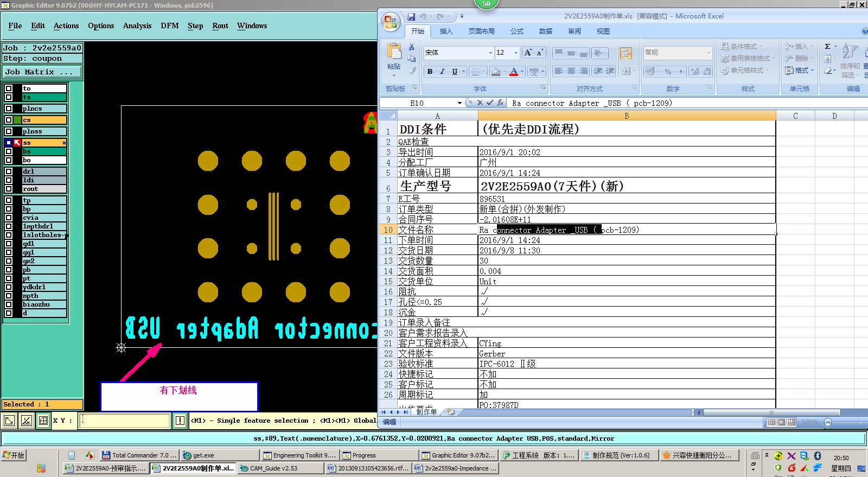This screenshot has height=477, width=868.
Task: Switch to Excel 公式 ribbon tab
Action: coord(517,31)
